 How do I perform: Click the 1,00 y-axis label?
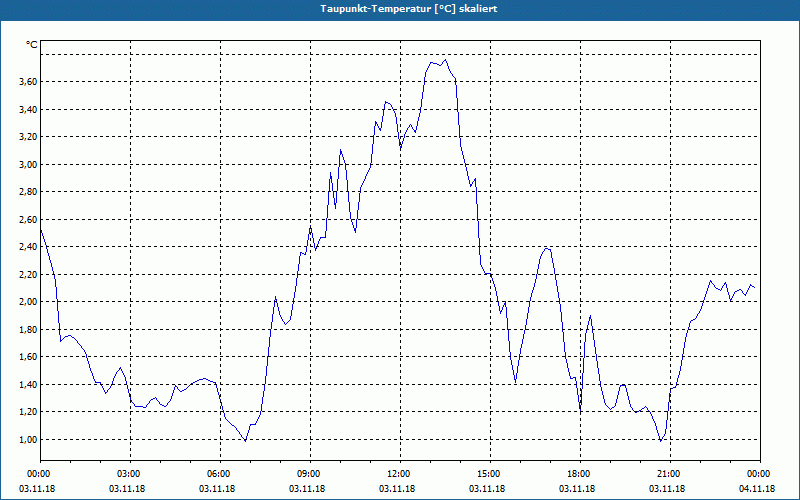pyautogui.click(x=28, y=439)
